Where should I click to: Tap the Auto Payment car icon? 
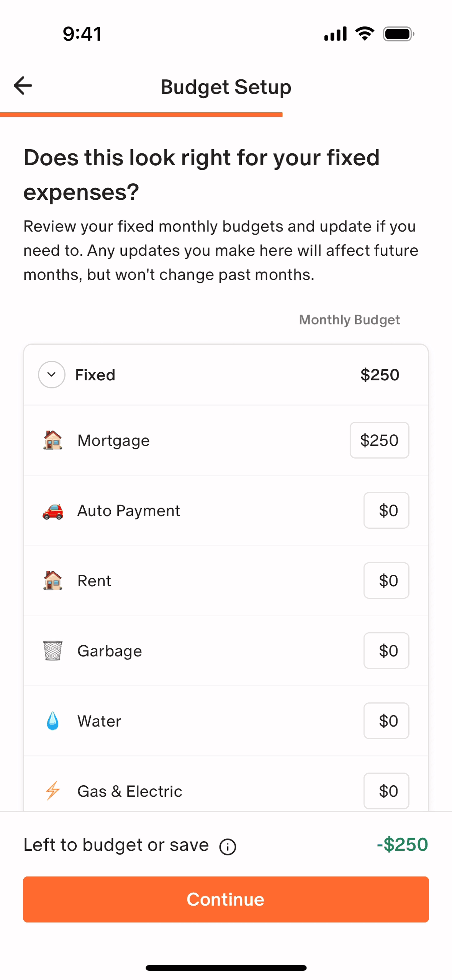[x=52, y=511]
